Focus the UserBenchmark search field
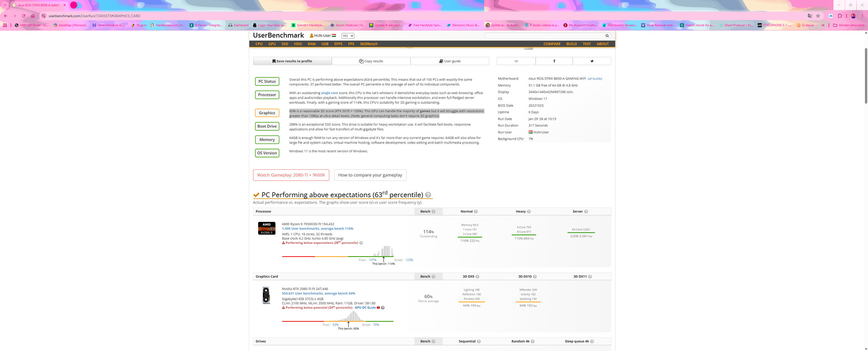Image resolution: width=868 pixels, height=351 pixels. 544,36
